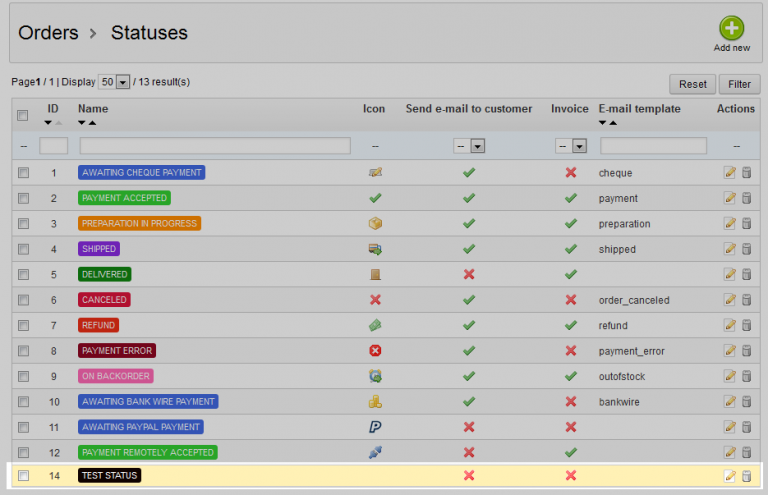The image size is (768, 495).
Task: Open edit for Awaiting PayPal payment
Action: (729, 427)
